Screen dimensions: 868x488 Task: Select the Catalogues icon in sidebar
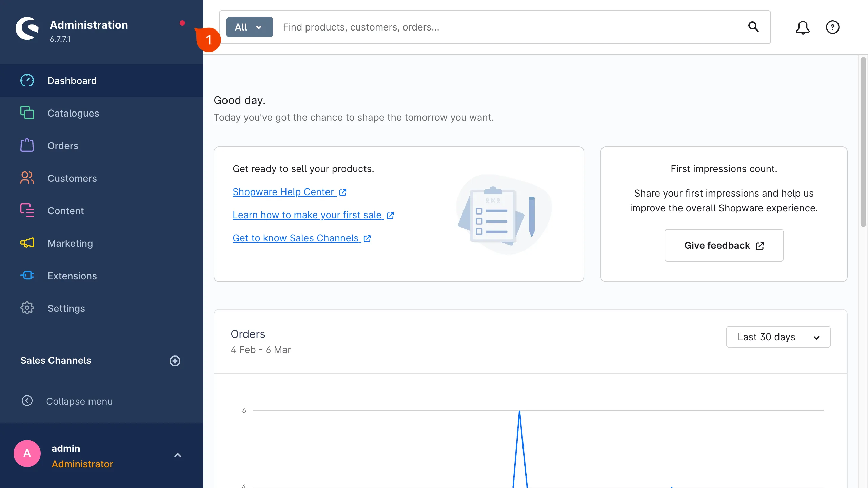[27, 113]
